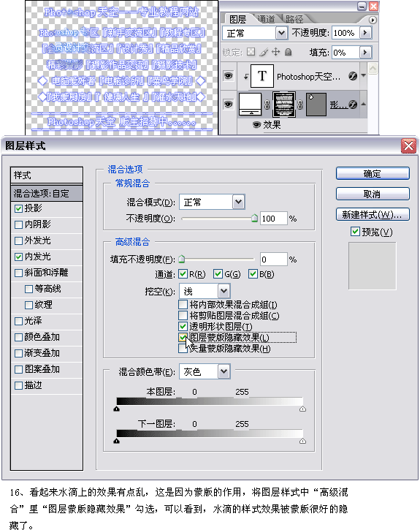Uncheck 图层蒙版隐藏效果 checkbox

(x=183, y=337)
